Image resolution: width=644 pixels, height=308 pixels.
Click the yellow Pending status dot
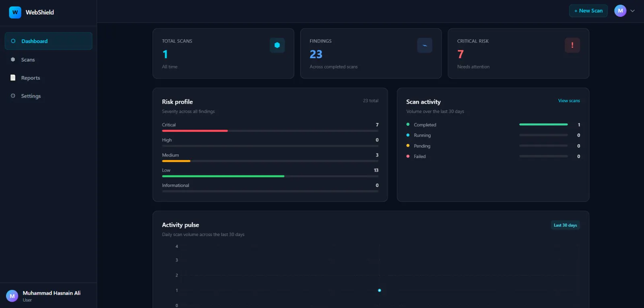click(408, 146)
